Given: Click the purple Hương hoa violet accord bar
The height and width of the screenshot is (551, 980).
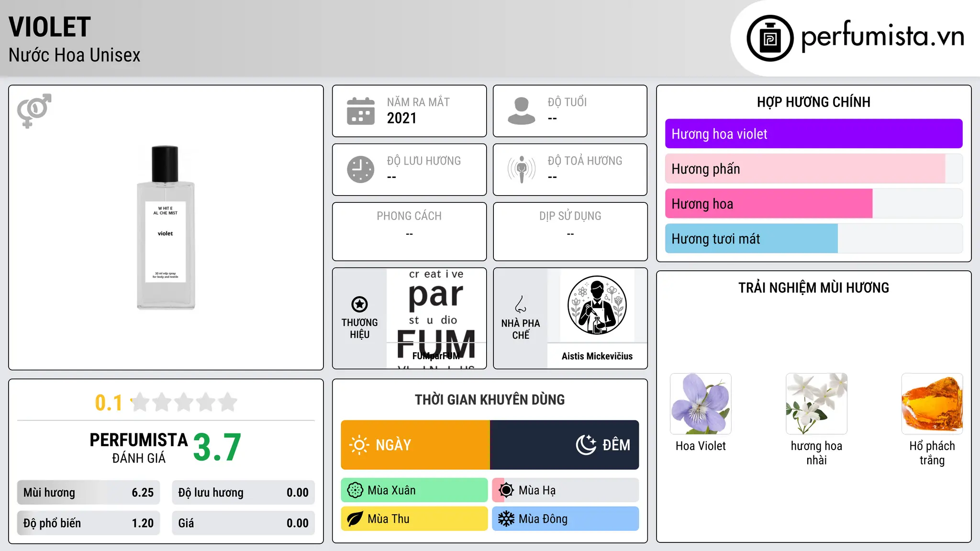Looking at the screenshot, I should [813, 134].
